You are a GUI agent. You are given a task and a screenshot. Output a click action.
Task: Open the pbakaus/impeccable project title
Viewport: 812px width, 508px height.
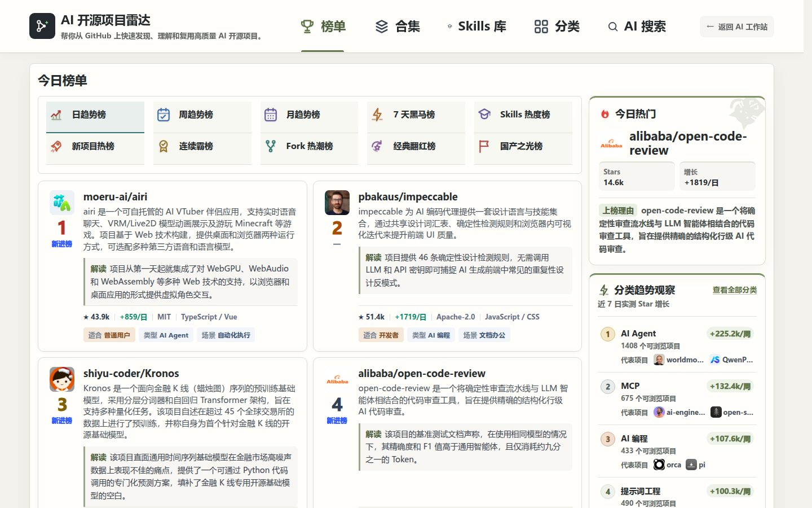point(408,196)
